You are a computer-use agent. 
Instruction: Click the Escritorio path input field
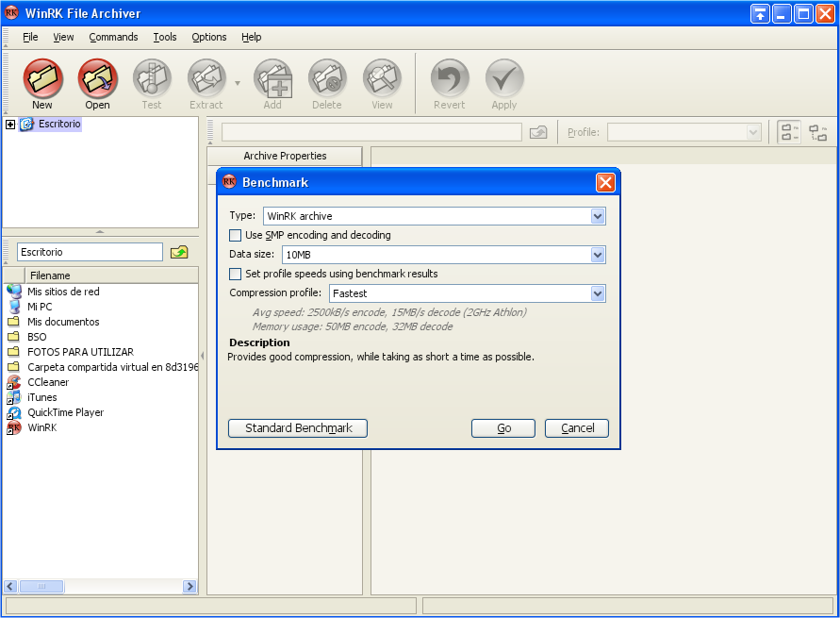pyautogui.click(x=90, y=252)
